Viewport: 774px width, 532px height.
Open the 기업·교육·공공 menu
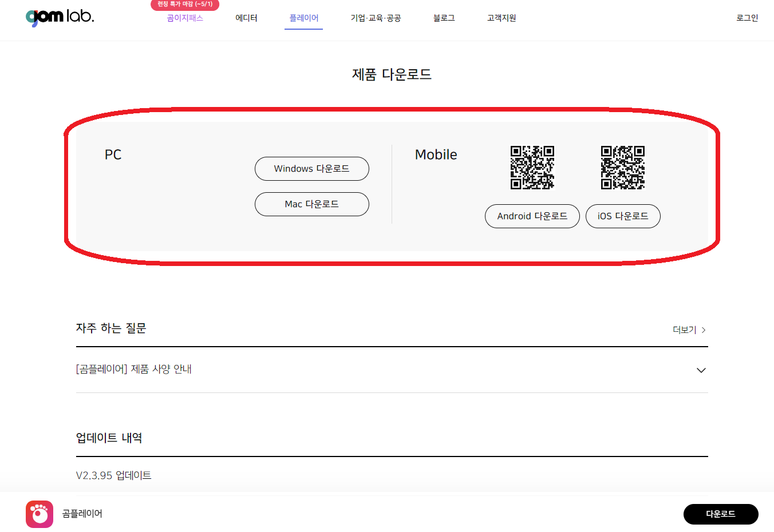[x=376, y=18]
